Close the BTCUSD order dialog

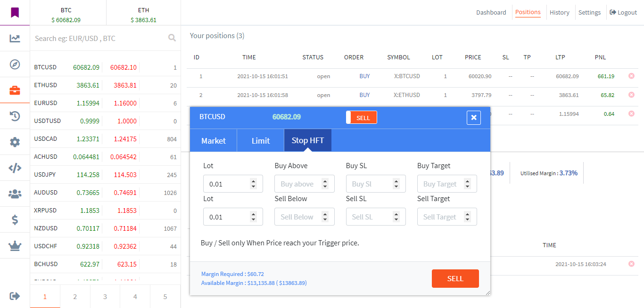pos(474,118)
